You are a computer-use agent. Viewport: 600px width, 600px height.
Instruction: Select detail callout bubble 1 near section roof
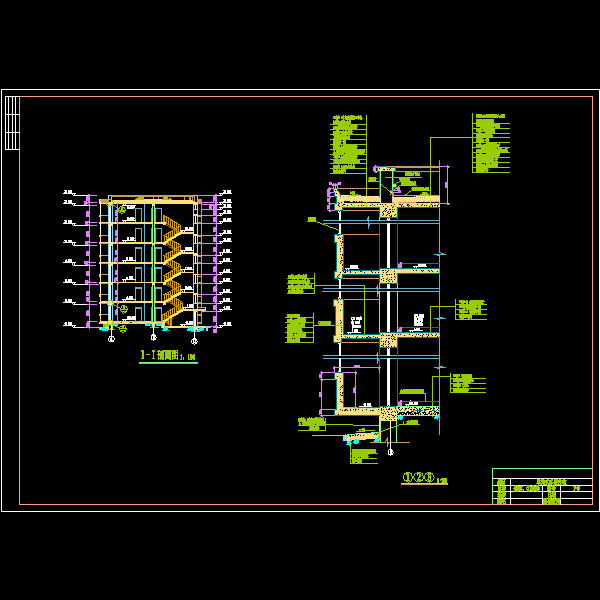tap(122, 209)
